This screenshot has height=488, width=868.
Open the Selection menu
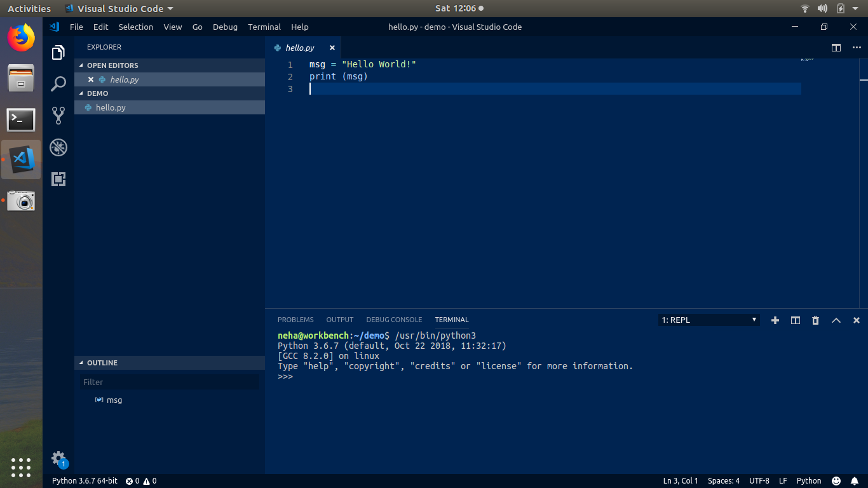(x=136, y=27)
